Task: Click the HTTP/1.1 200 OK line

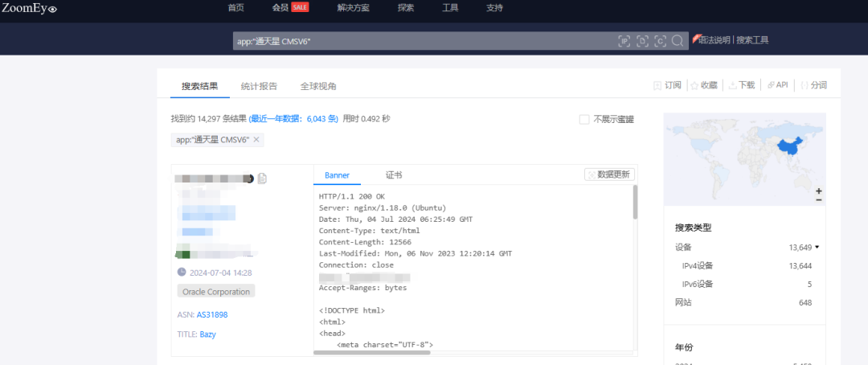Action: point(352,196)
